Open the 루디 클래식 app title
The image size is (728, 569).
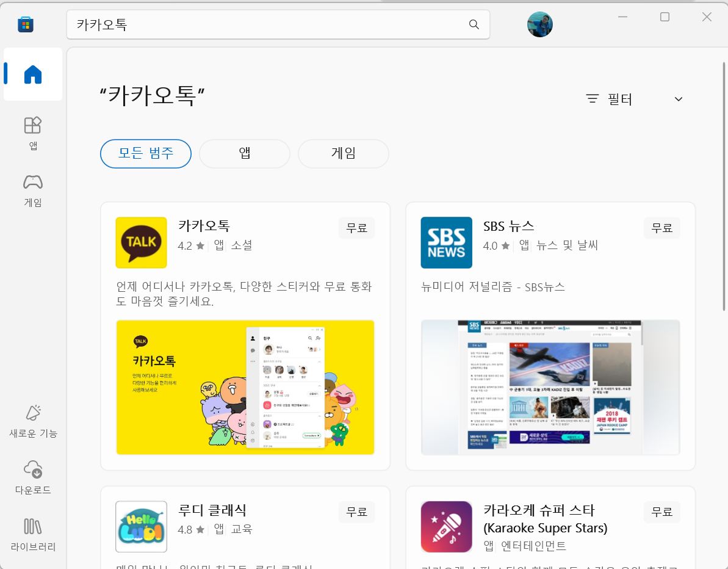point(212,510)
